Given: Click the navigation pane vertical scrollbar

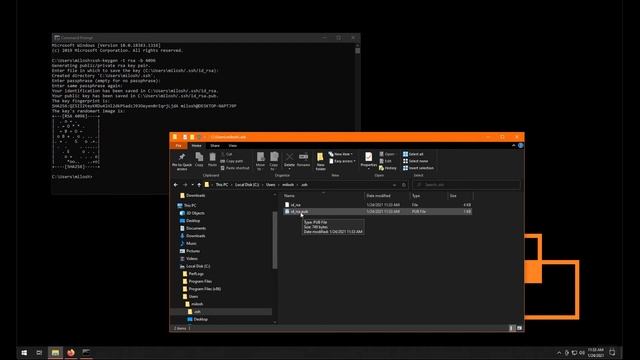Looking at the screenshot, I should [x=275, y=240].
